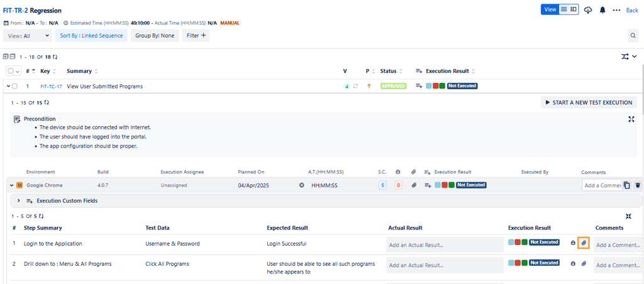Click Actual Result field for step 2
Screen dimensions: 644x284
pyautogui.click(x=445, y=265)
